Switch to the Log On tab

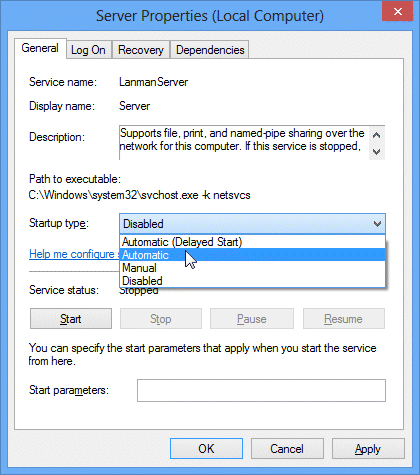(88, 50)
